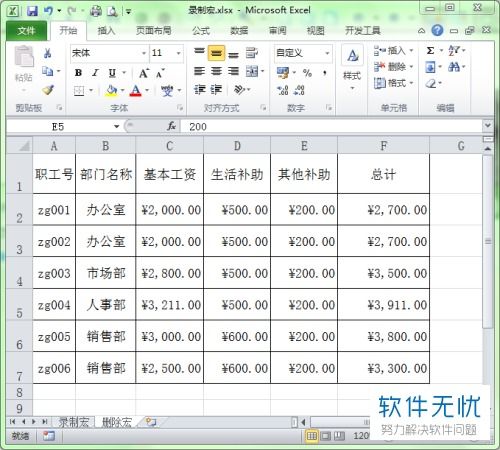Expand the Name Box dropdown arrow
The height and width of the screenshot is (450, 500).
click(116, 127)
